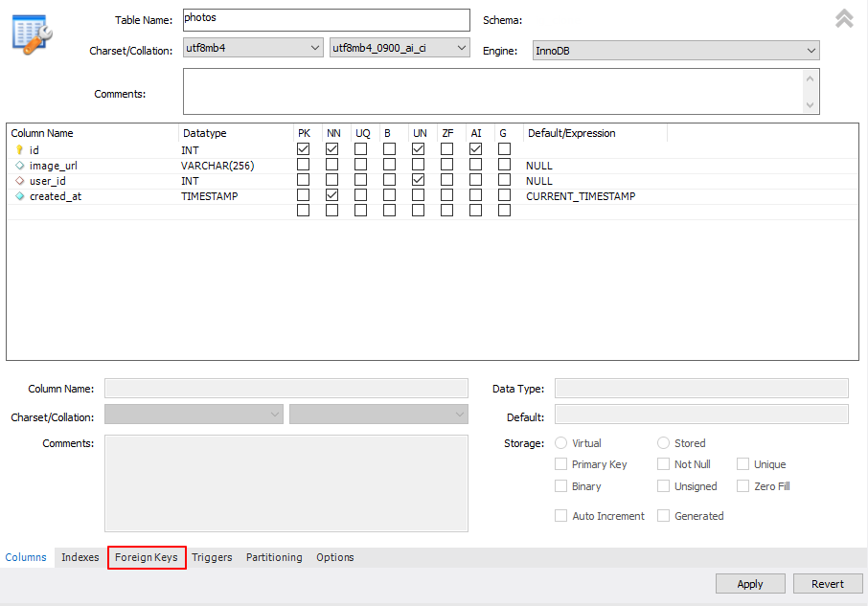Select the Stored storage radio button
Screen dimensions: 868x606
663,443
